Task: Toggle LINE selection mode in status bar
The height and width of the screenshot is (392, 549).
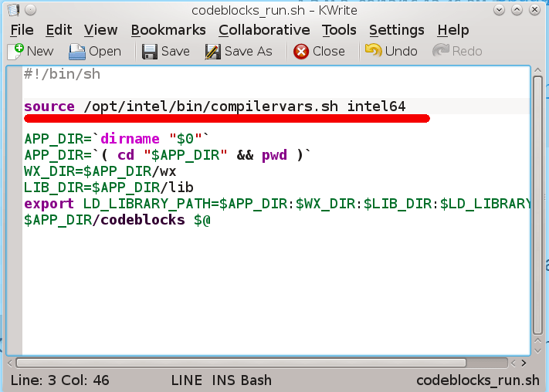Action: click(186, 380)
